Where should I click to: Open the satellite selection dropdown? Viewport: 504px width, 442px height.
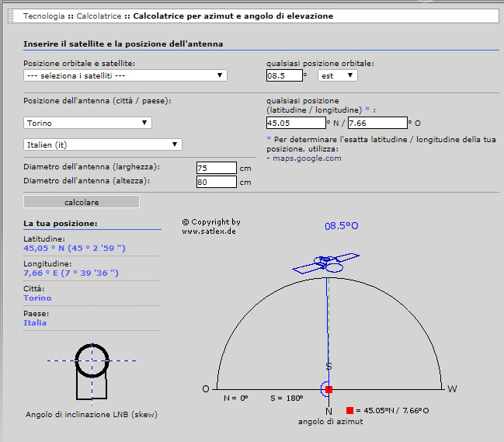click(125, 75)
